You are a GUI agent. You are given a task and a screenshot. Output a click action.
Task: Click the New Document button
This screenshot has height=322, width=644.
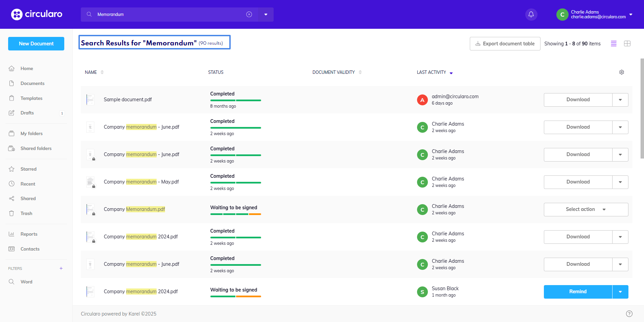coord(36,44)
